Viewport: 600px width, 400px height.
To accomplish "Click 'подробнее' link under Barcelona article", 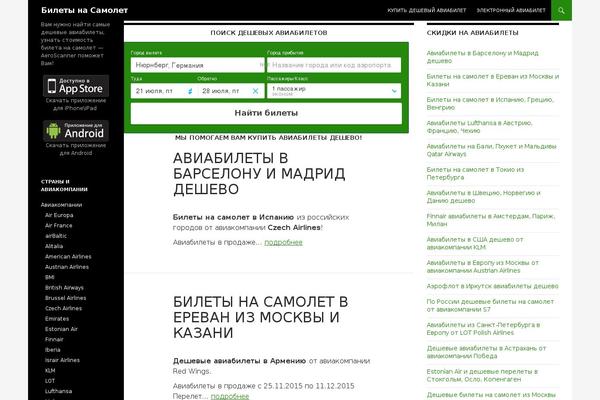I will coord(283,242).
